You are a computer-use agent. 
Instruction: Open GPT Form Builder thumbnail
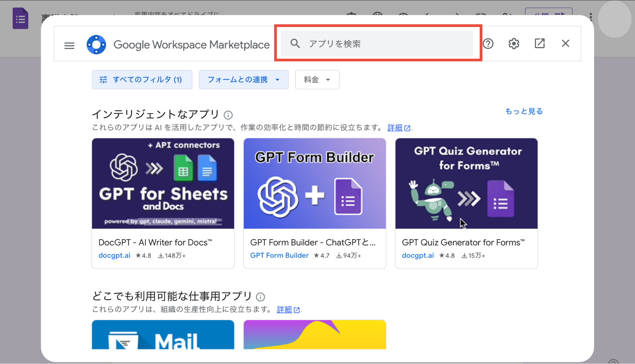click(315, 183)
